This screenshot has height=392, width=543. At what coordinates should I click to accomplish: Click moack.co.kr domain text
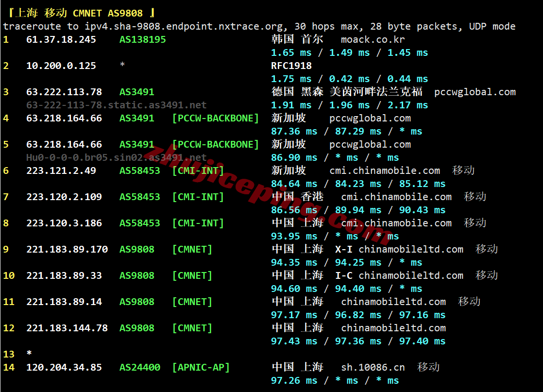[x=373, y=39]
